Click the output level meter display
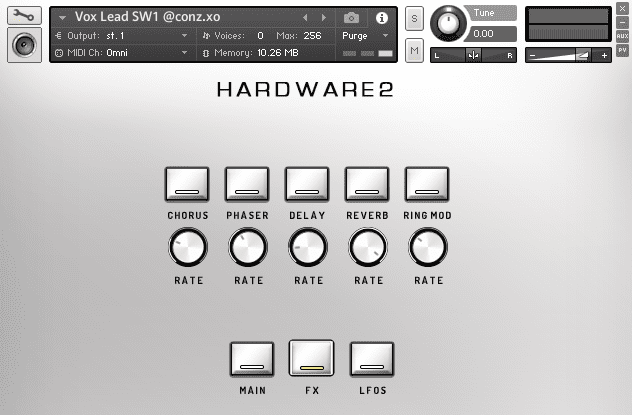The width and height of the screenshot is (632, 415). tap(568, 24)
